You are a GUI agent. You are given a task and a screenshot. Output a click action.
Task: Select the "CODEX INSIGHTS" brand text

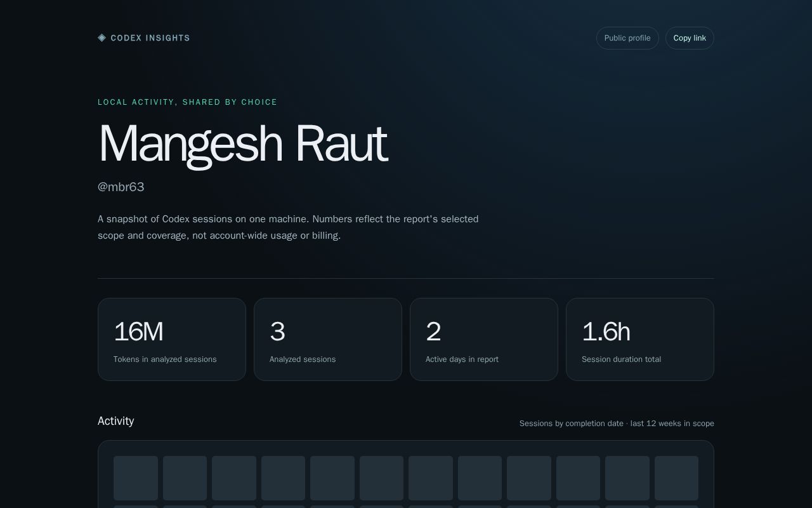point(150,38)
